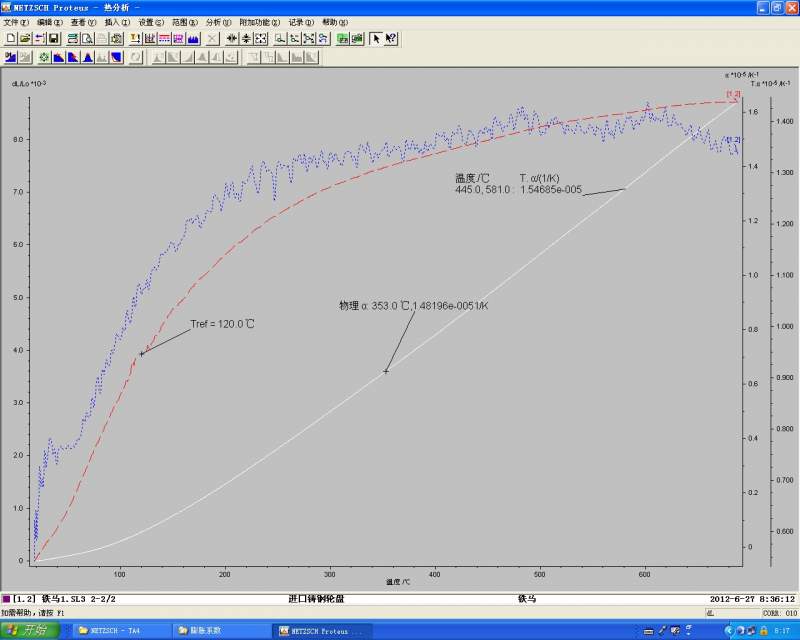Click the horizontal compress arrows icon
The height and width of the screenshot is (640, 800).
pyautogui.click(x=232, y=38)
